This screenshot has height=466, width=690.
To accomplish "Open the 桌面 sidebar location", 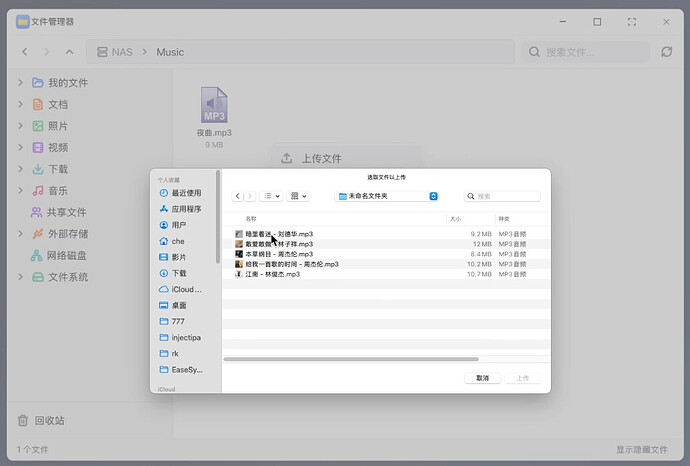I will 178,305.
